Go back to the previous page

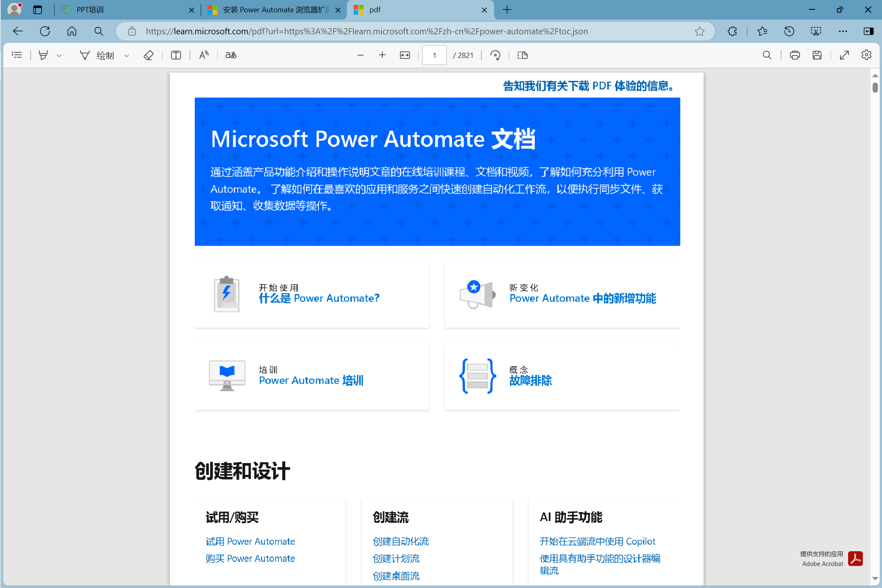pyautogui.click(x=18, y=31)
